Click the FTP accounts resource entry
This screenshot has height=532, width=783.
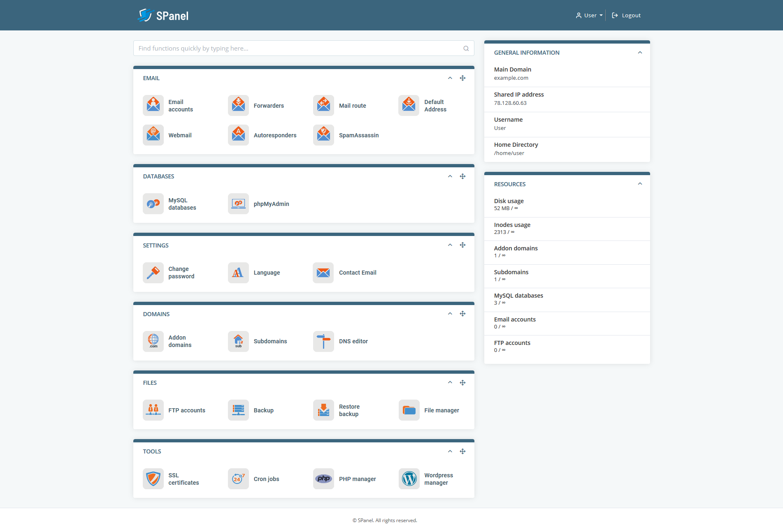coord(567,347)
